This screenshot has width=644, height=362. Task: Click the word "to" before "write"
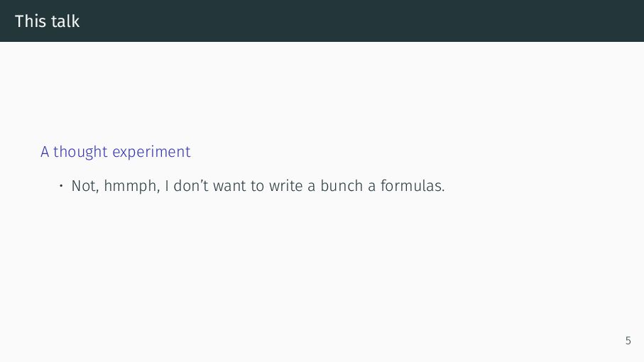[258, 187]
